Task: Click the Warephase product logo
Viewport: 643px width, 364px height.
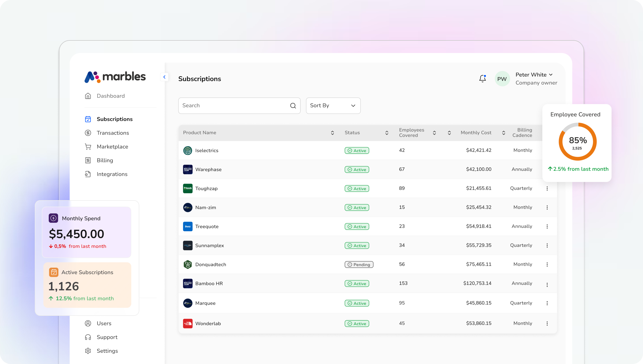Action: pos(188,169)
